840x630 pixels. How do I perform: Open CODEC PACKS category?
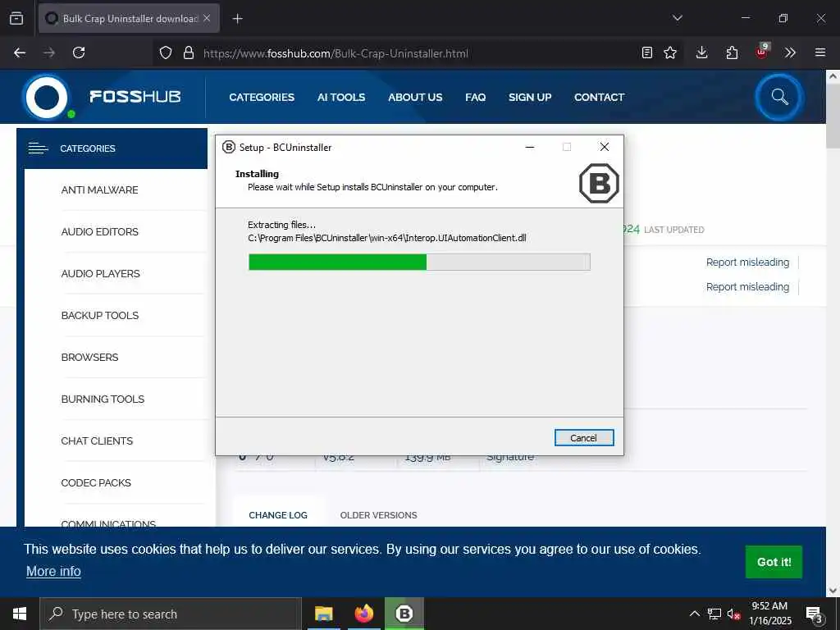coord(96,482)
